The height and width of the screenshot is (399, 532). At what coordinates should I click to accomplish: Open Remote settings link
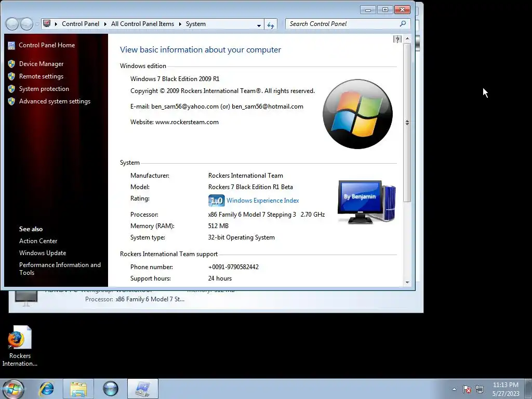point(41,76)
